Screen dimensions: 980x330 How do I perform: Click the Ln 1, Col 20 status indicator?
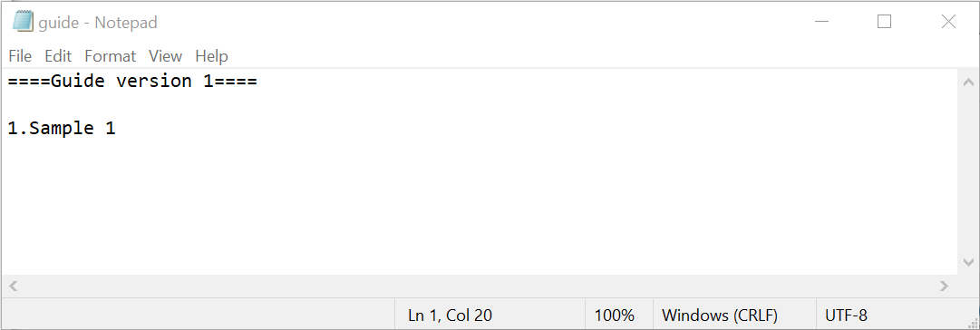[x=450, y=315]
